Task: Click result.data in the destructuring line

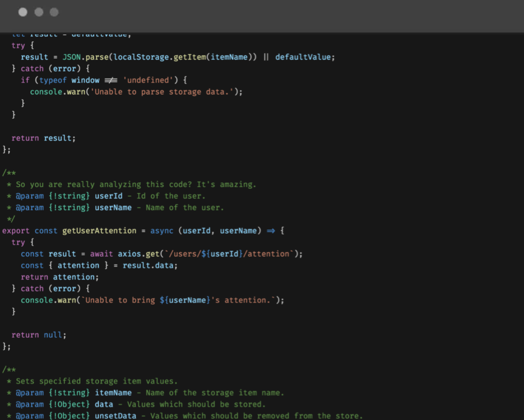Action: pyautogui.click(x=150, y=266)
